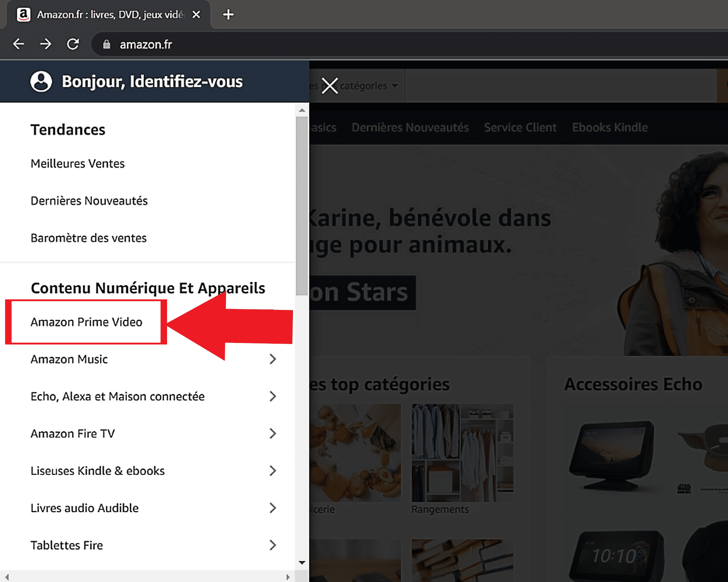Click the side menu vertical scrollbar thumb
Image resolution: width=728 pixels, height=582 pixels.
(x=302, y=206)
